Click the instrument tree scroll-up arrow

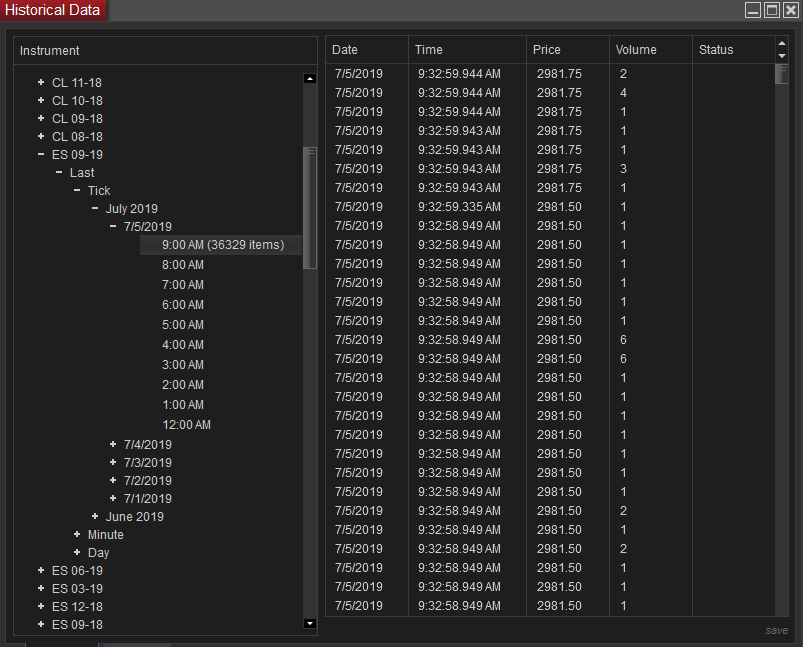[309, 78]
